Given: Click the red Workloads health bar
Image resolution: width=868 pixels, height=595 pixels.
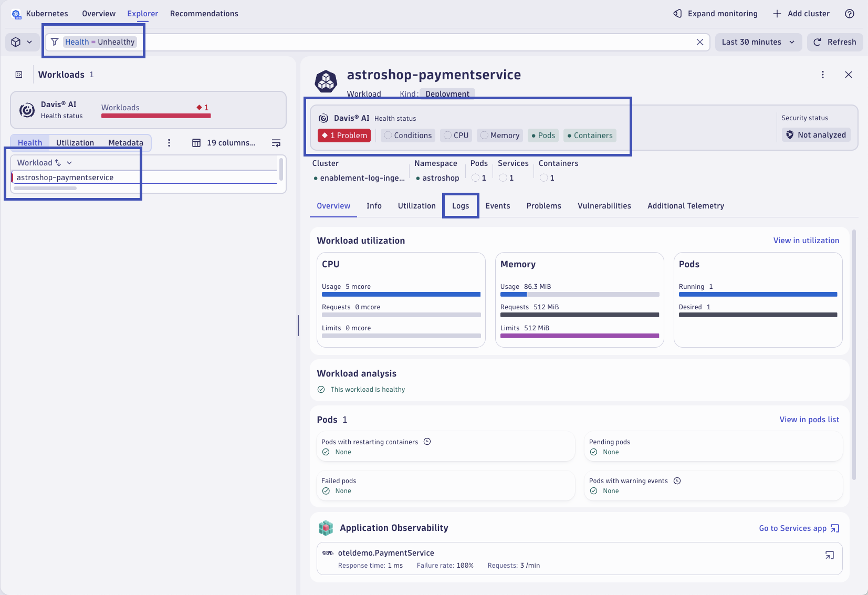Looking at the screenshot, I should click(156, 116).
